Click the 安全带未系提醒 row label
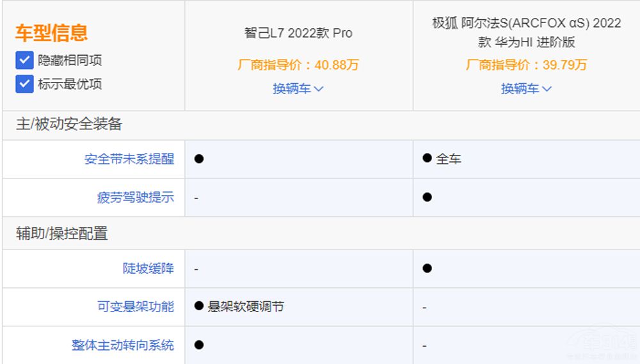 (x=129, y=159)
